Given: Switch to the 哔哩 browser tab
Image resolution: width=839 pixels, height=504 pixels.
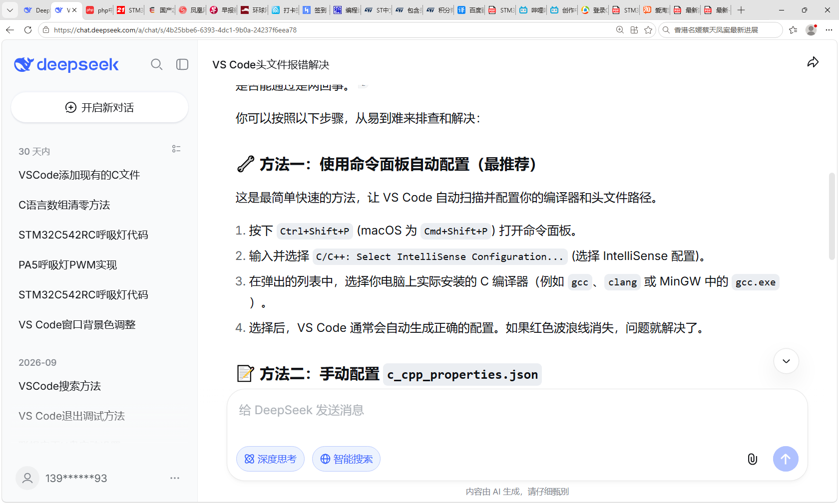Looking at the screenshot, I should (x=532, y=10).
